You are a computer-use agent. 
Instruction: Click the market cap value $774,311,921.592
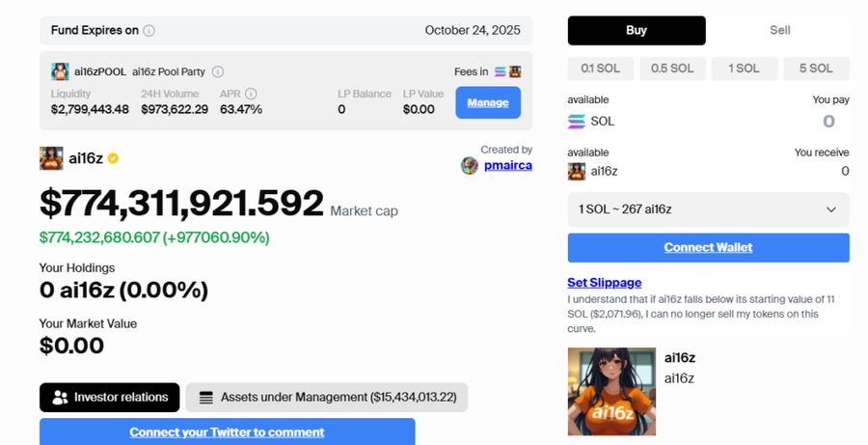pos(181,203)
